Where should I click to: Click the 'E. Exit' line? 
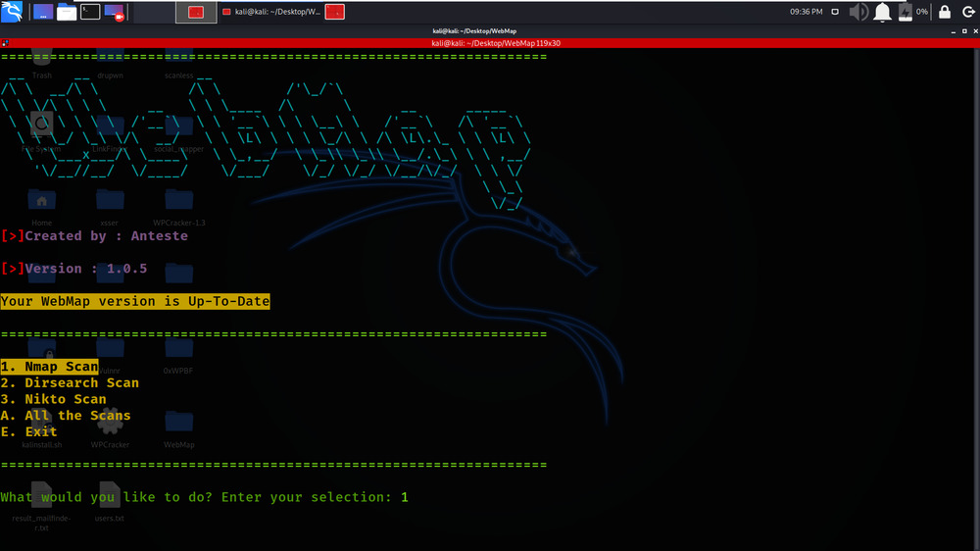click(28, 431)
